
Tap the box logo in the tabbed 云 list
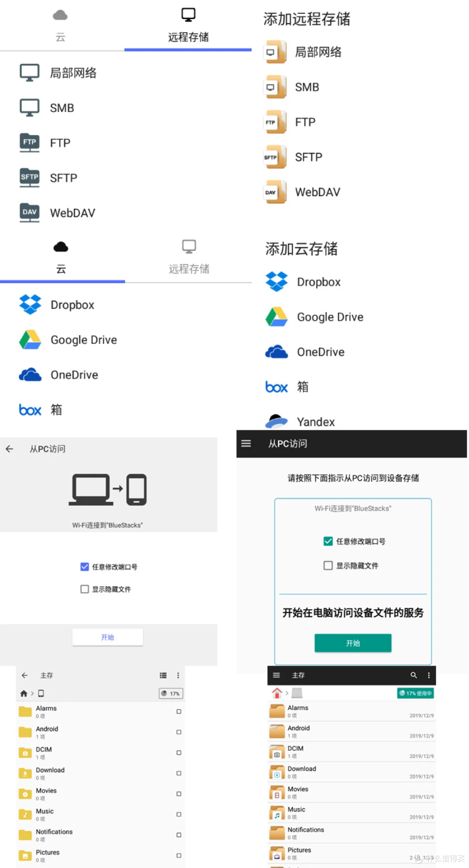coord(30,410)
